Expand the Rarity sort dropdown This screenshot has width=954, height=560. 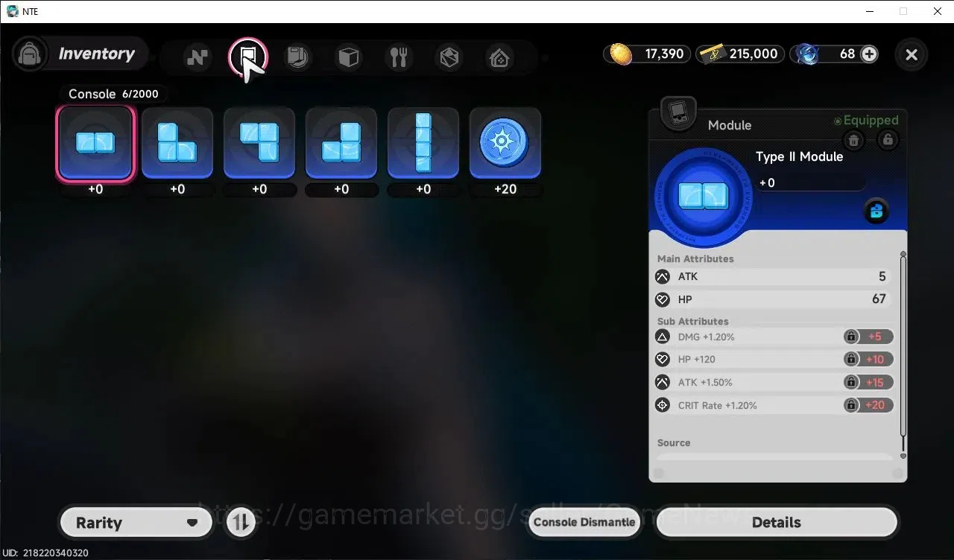pos(136,523)
